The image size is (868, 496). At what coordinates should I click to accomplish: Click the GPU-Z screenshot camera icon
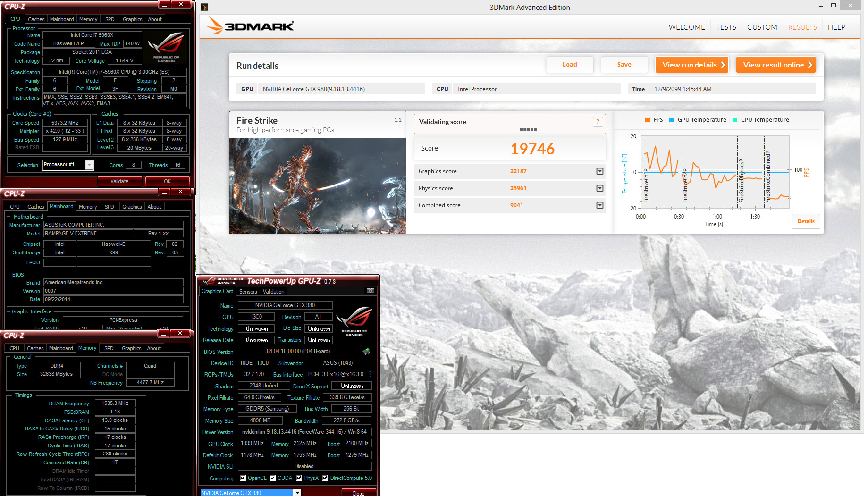click(x=371, y=291)
